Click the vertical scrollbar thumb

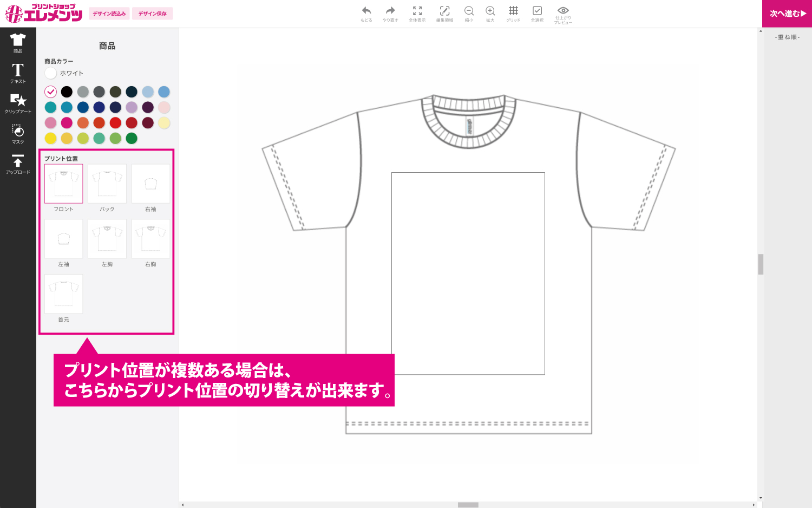click(761, 264)
